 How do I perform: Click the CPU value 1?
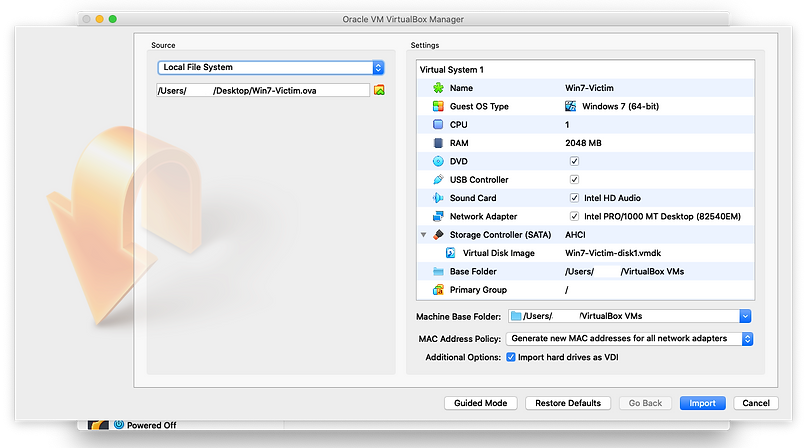[x=567, y=125]
